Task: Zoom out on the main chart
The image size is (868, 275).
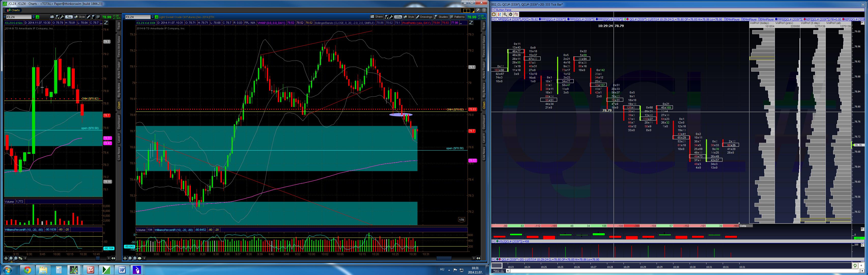Action: (135, 258)
